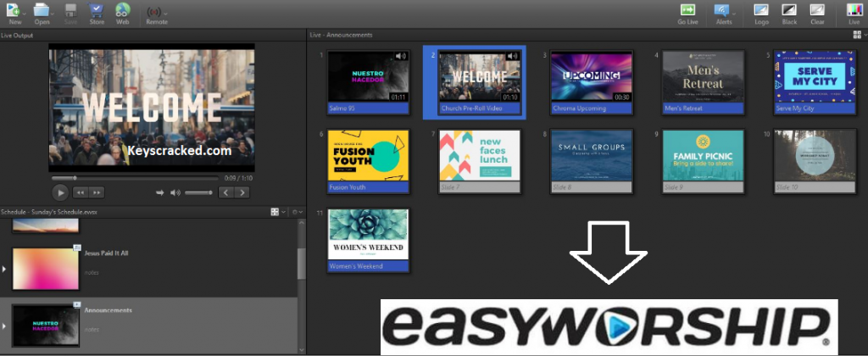Select Slide 10 forest thumbnail
Viewport: 868px width, 356px height.
click(815, 161)
